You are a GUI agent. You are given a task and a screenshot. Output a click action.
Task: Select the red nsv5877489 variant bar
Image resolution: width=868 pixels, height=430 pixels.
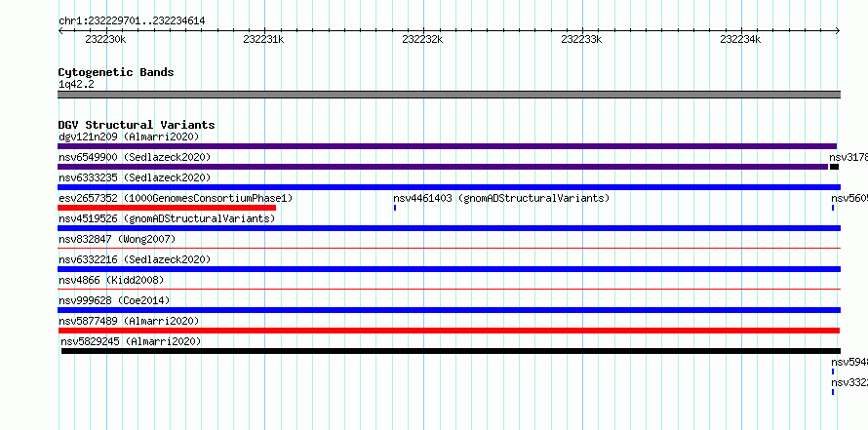449,331
